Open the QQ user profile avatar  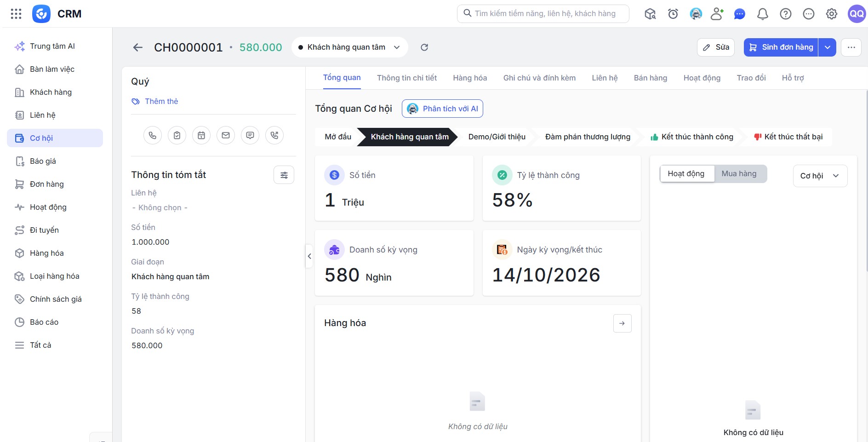(857, 14)
